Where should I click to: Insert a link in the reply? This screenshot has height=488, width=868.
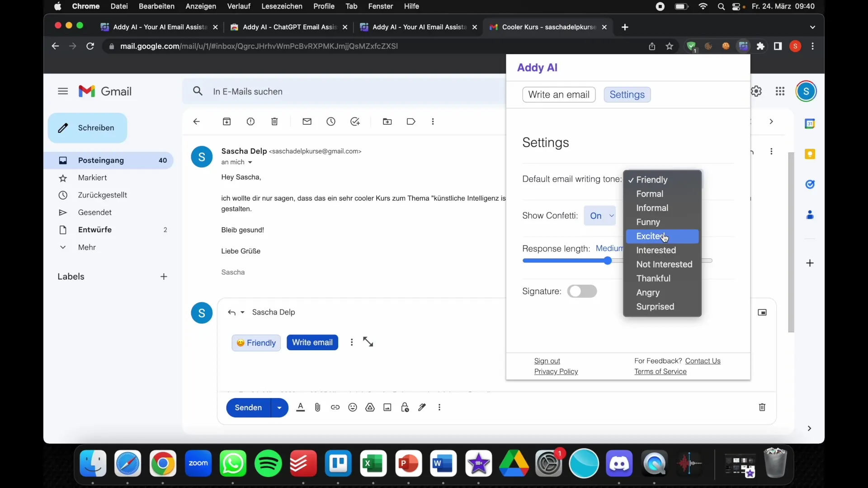tap(335, 408)
